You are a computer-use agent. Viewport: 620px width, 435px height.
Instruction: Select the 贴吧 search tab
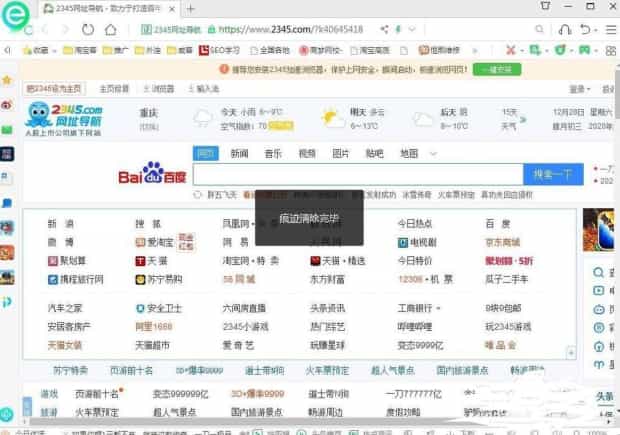(x=375, y=153)
